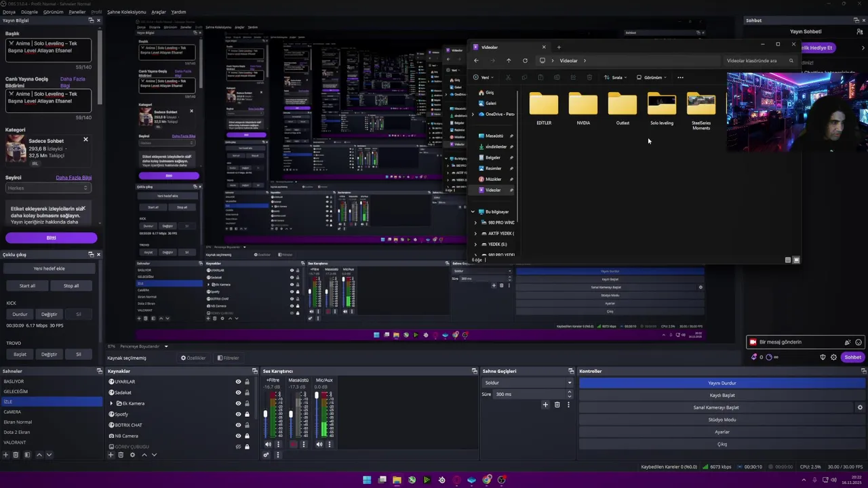
Task: Pop out the Kontroller dock
Action: (x=863, y=371)
